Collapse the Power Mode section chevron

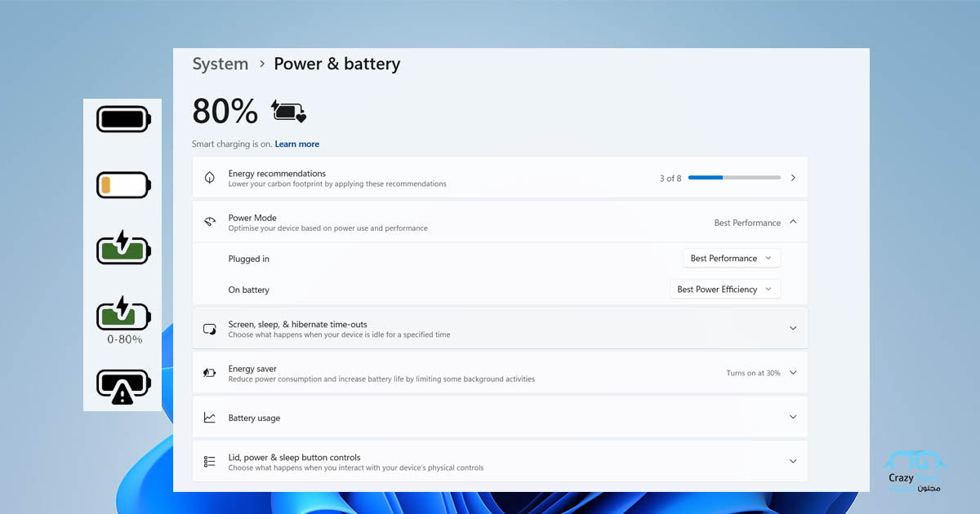tap(793, 222)
